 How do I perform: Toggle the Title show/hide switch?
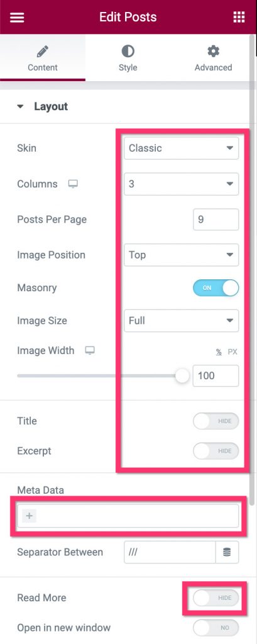click(216, 421)
